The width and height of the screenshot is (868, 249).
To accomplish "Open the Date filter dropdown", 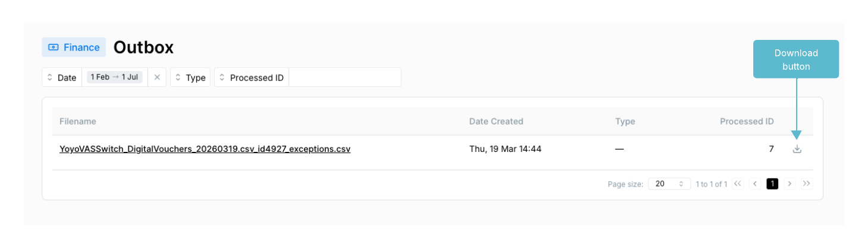I will pos(62,77).
